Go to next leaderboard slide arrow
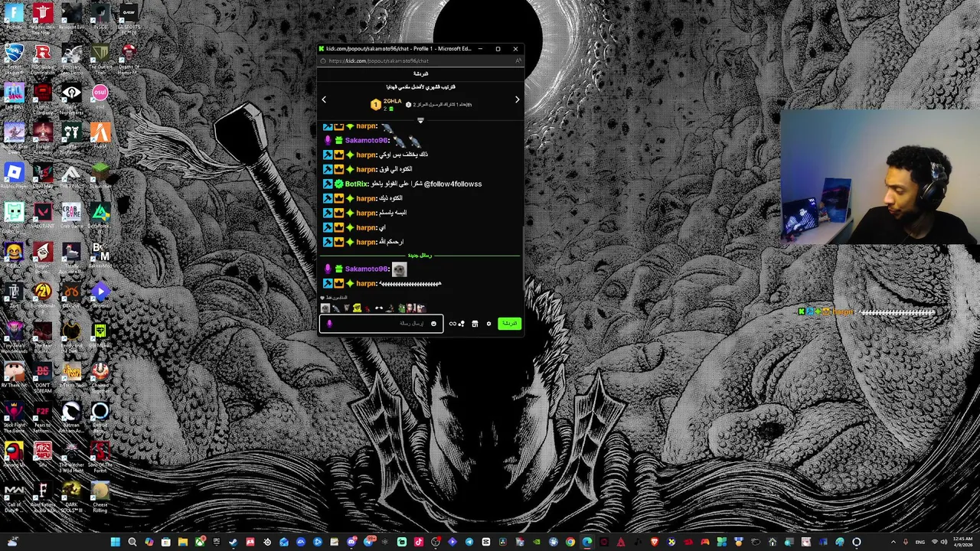Screen dimensions: 980x551 point(517,99)
